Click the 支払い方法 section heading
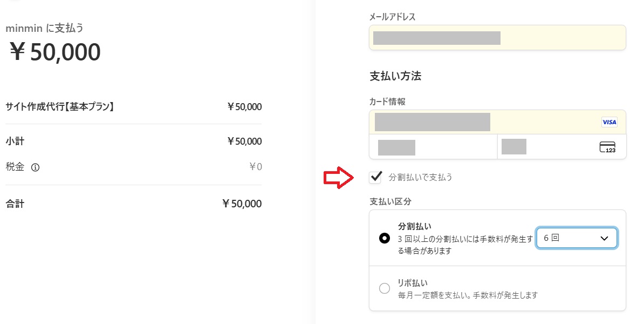 [396, 76]
